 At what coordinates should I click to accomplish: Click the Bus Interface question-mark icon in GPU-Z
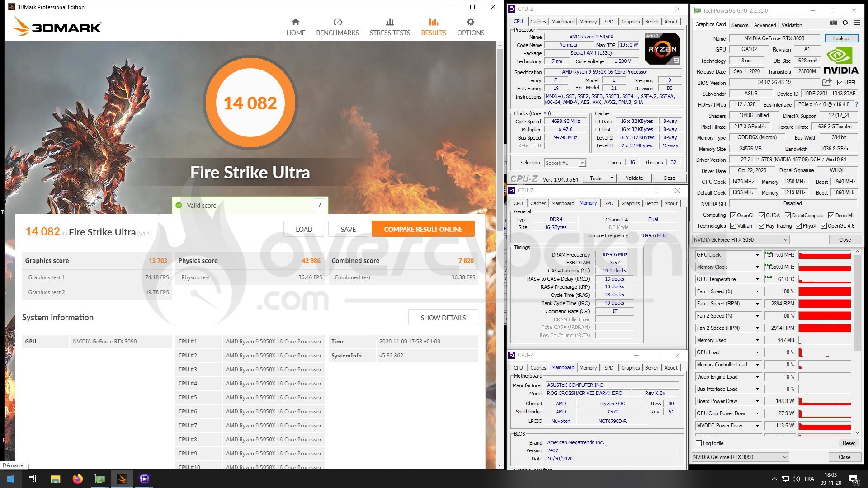point(856,104)
